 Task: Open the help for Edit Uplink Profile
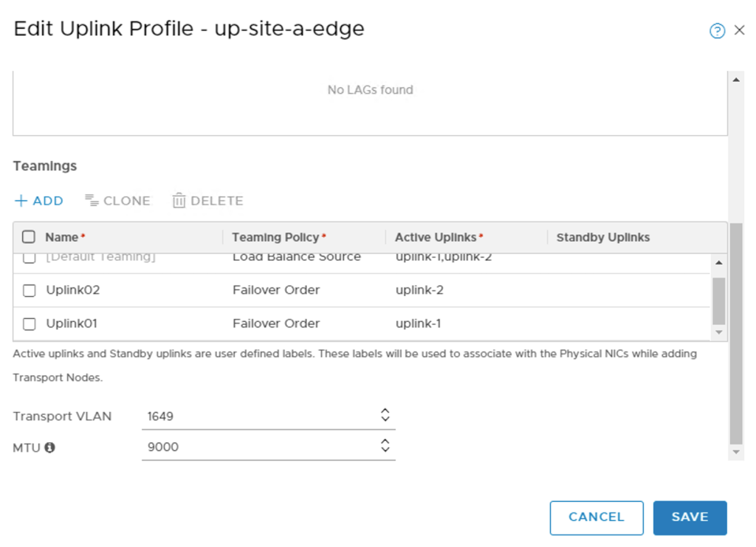coord(716,30)
